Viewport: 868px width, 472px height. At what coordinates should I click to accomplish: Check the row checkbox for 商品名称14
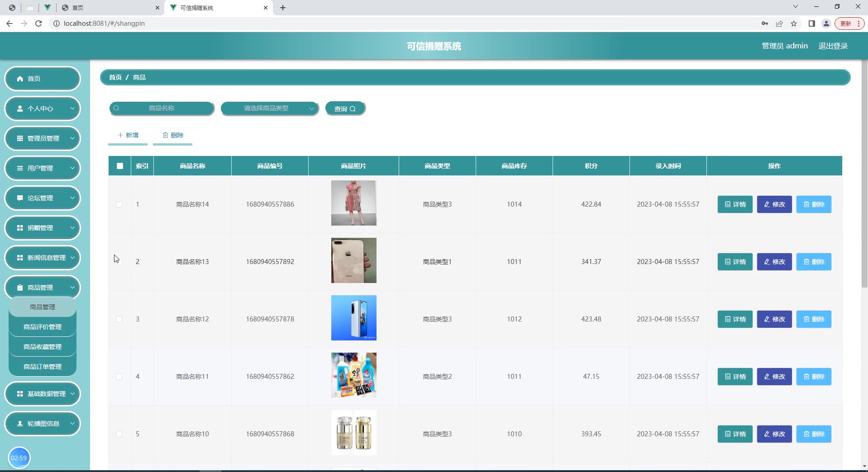pos(119,204)
